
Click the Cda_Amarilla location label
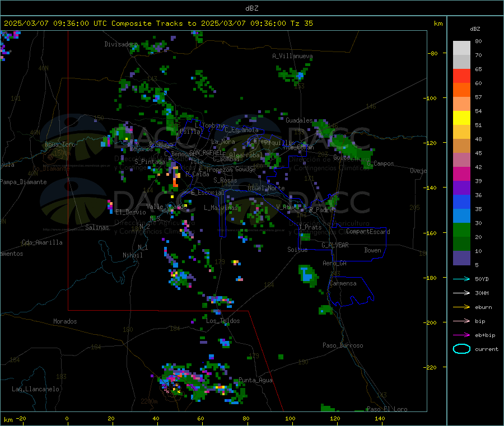tap(42, 242)
